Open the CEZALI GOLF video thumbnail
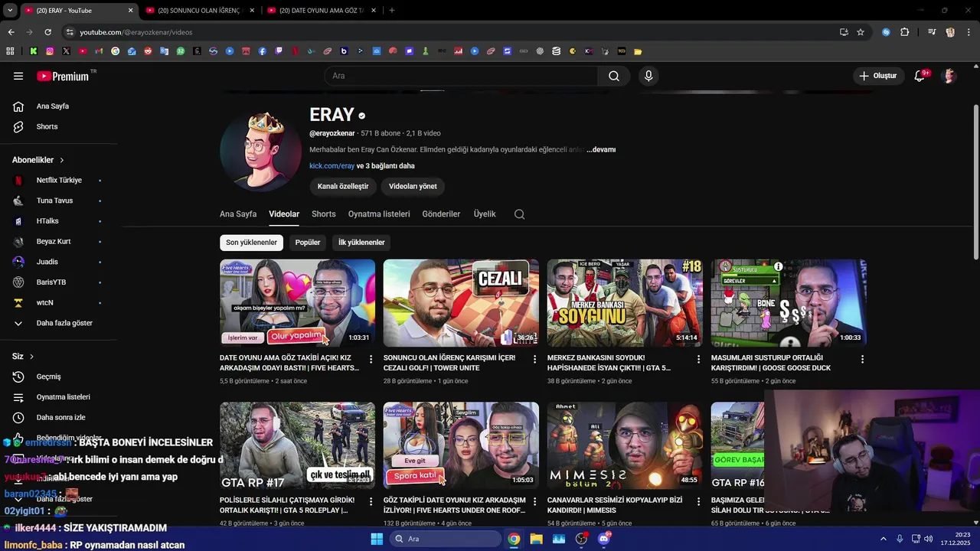Image resolution: width=980 pixels, height=551 pixels. tap(461, 302)
